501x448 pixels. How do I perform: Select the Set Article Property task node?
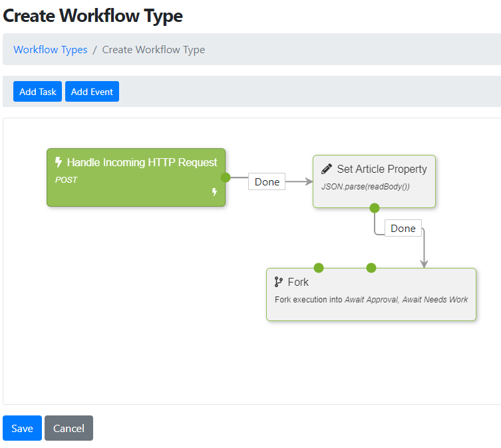374,181
